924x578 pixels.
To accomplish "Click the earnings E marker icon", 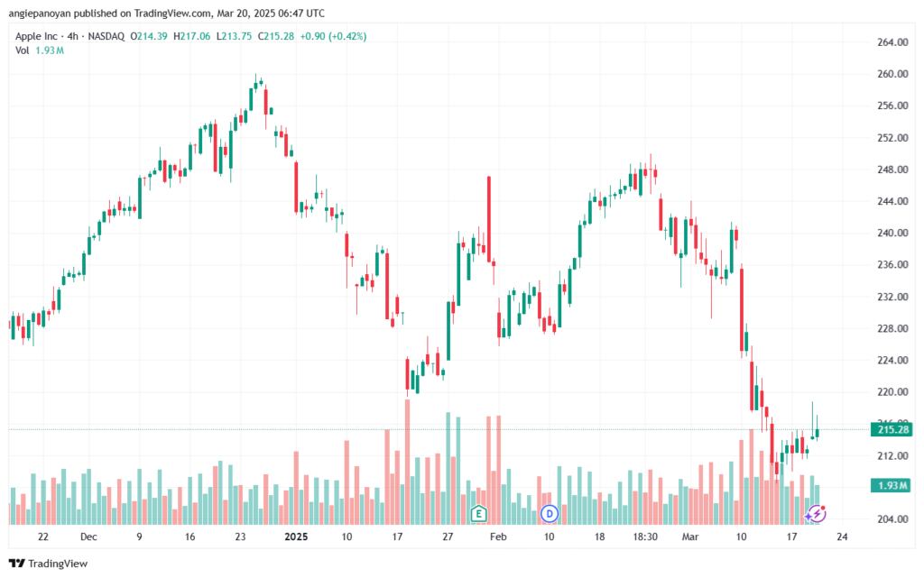I will (478, 514).
